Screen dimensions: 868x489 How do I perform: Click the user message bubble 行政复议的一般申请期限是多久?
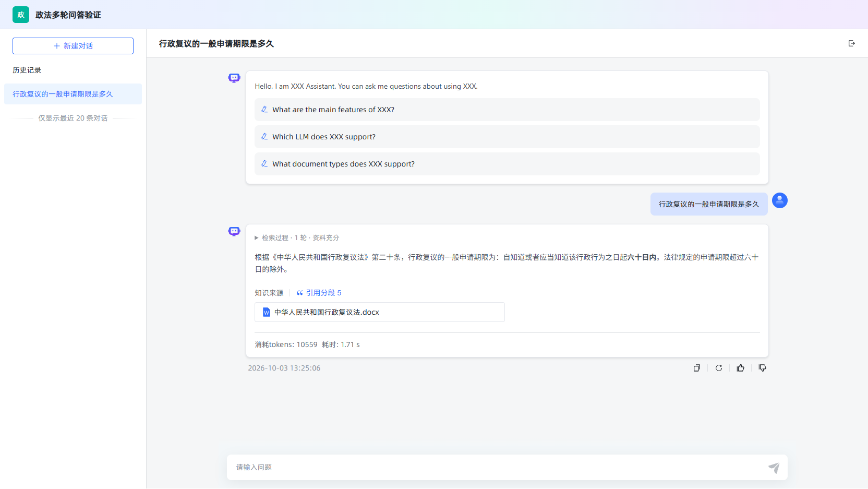click(x=709, y=204)
